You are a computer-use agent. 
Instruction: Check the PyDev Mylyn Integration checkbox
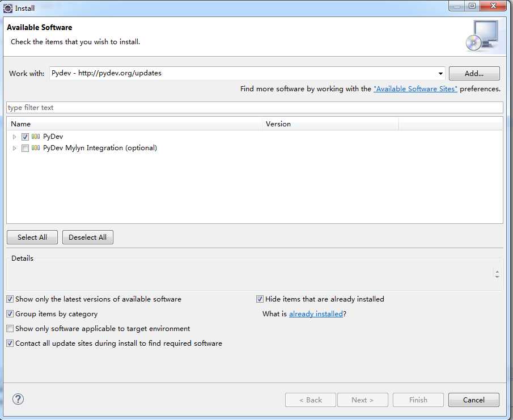click(25, 148)
